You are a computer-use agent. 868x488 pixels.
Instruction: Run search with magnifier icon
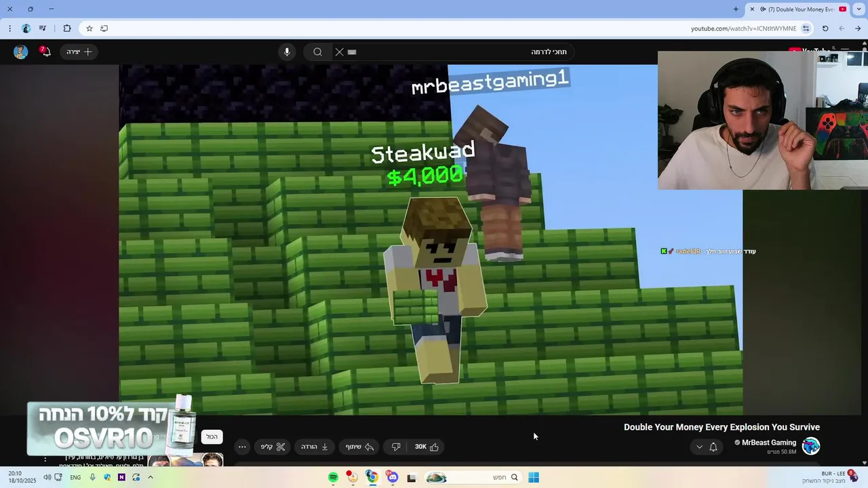point(317,52)
